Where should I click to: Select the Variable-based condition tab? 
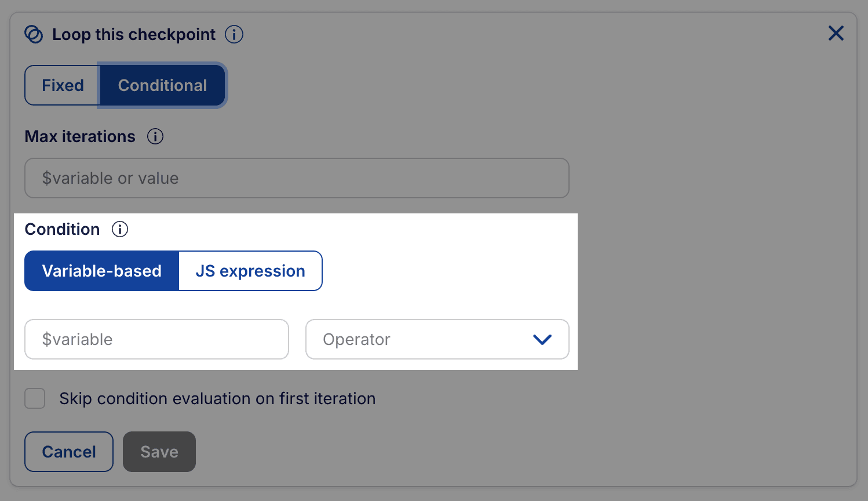pos(101,271)
